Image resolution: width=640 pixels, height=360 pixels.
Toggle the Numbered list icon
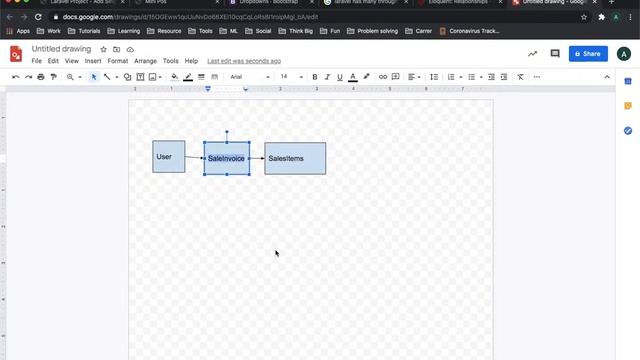[451, 77]
